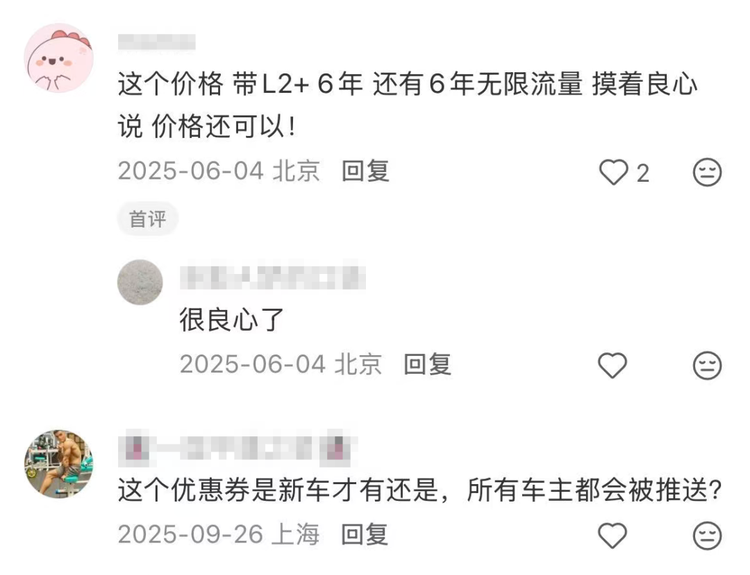Select the comment text 很良心了

click(x=232, y=320)
